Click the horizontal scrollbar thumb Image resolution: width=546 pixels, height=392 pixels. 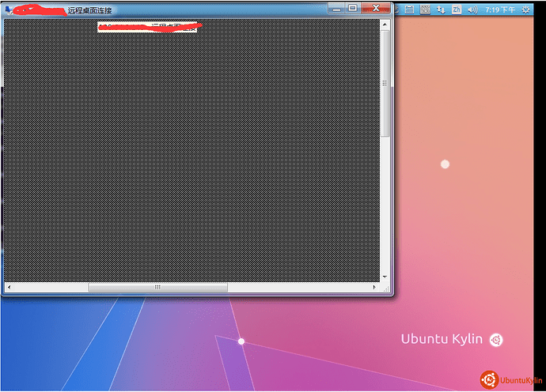[157, 287]
